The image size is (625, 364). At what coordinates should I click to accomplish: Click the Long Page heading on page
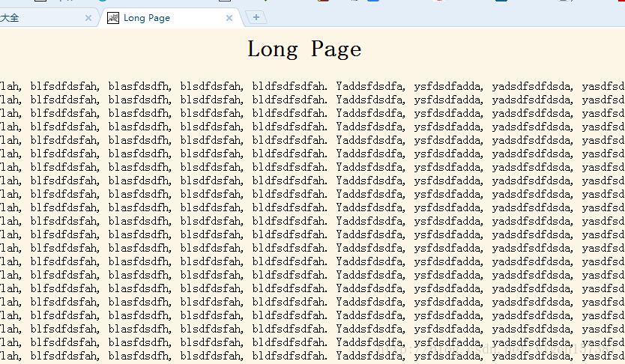point(304,49)
